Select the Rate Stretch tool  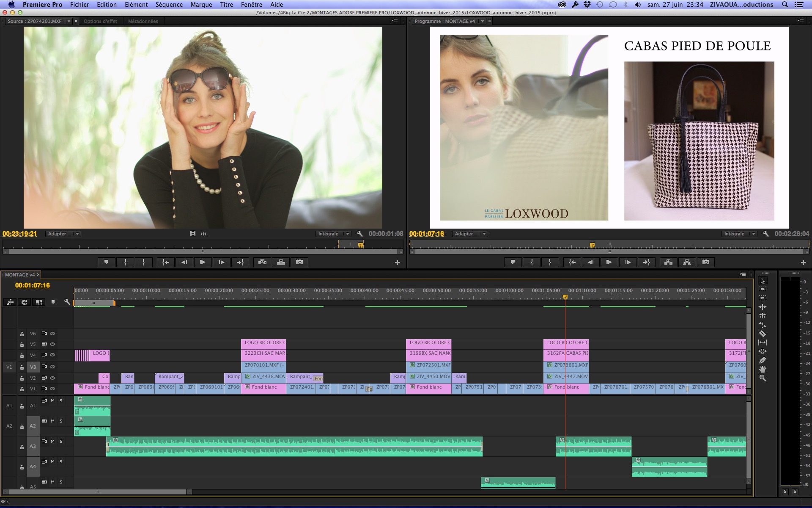pyautogui.click(x=763, y=325)
